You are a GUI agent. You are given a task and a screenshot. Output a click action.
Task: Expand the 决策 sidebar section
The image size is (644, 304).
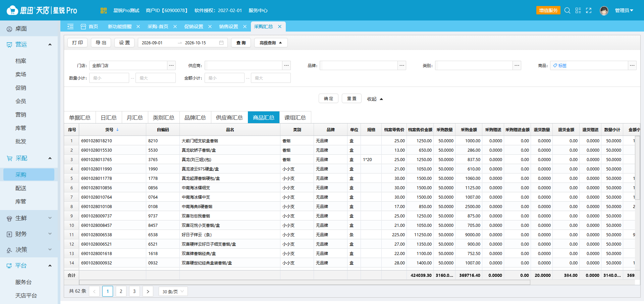[x=50, y=250]
